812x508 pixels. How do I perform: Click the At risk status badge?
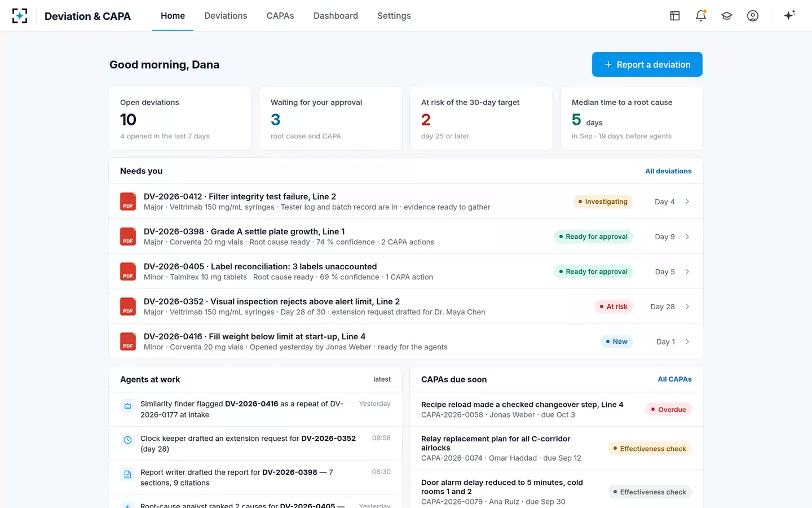614,306
